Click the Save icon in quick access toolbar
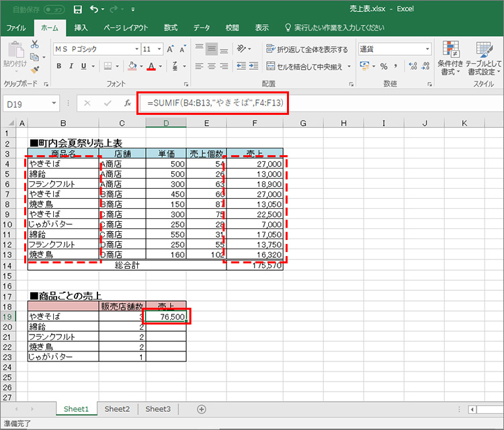This screenshot has height=430, width=504. 77,10
